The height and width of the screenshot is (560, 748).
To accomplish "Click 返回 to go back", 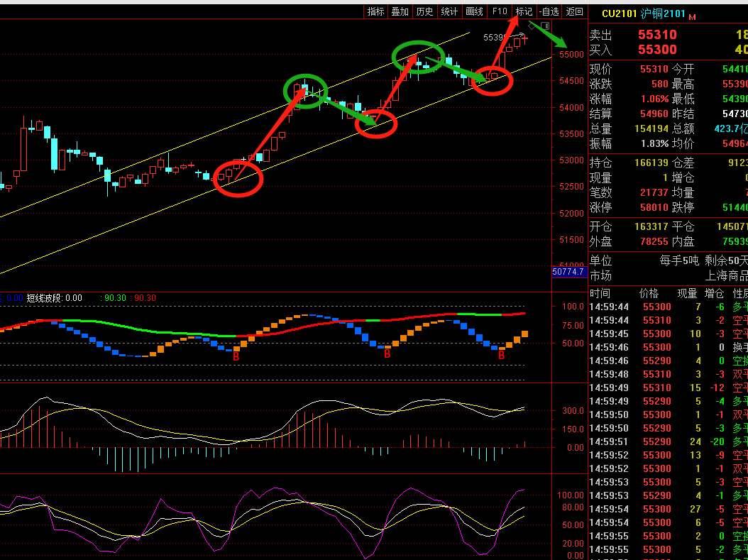I will point(574,11).
